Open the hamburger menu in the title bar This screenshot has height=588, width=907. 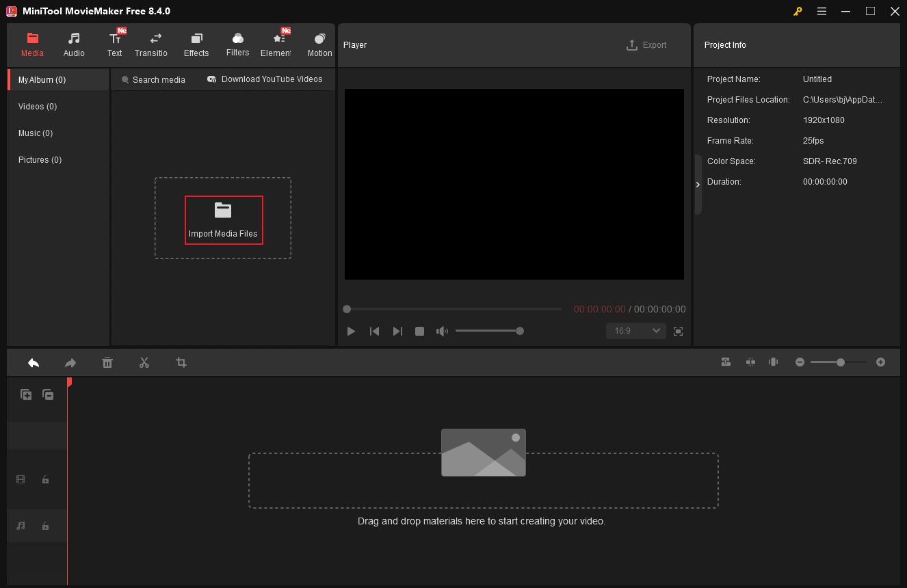coord(821,11)
